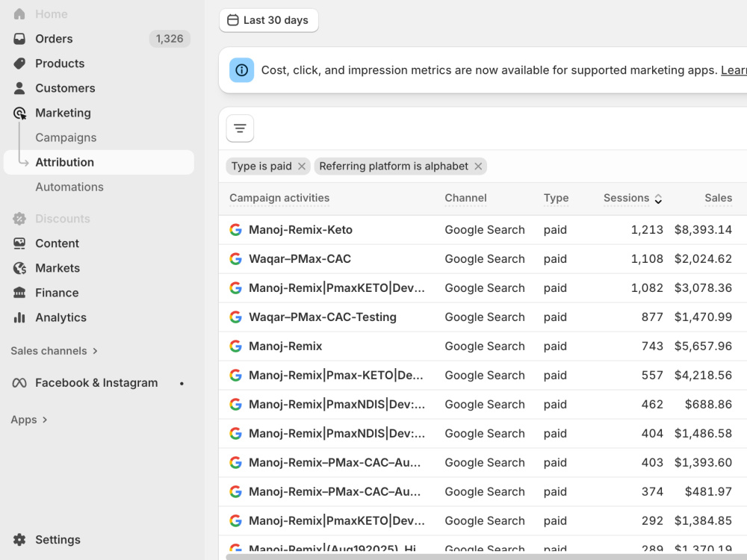Select the Customers person icon
Screen dimensions: 747x560
point(19,88)
